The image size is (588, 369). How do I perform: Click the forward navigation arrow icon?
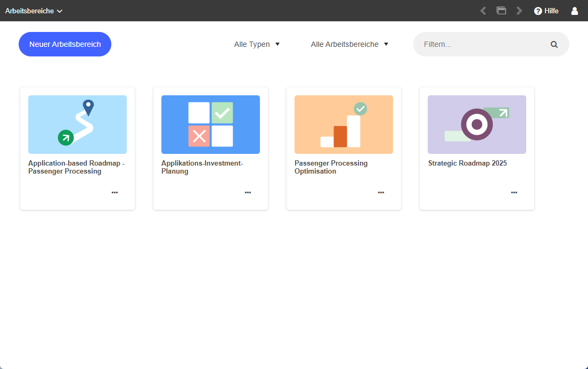(519, 11)
